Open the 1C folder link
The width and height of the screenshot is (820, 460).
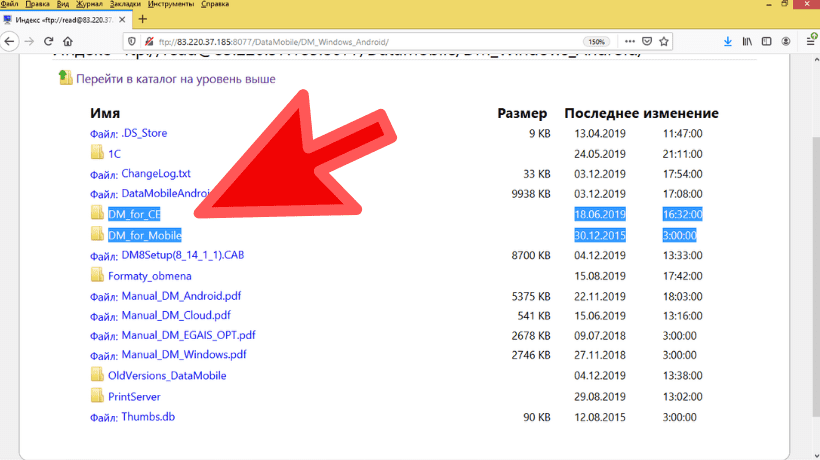point(115,154)
